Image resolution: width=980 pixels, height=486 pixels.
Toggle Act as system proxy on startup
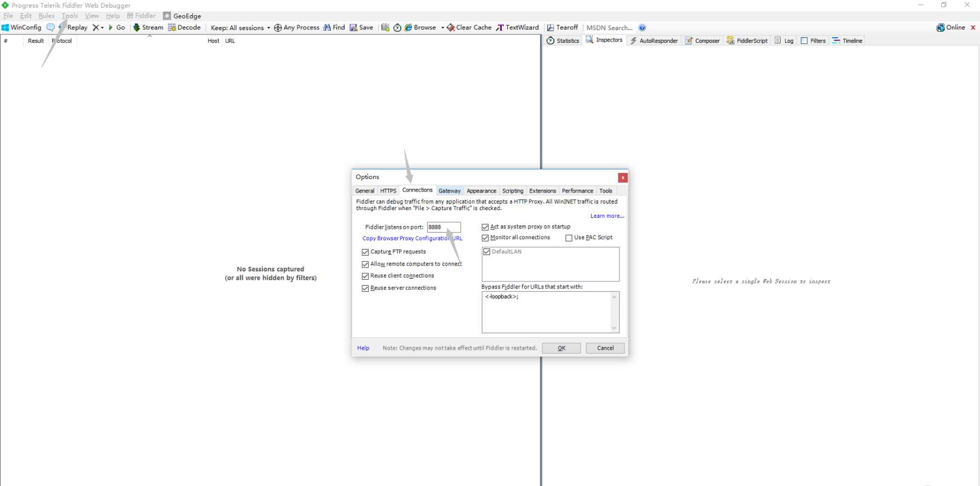click(485, 227)
